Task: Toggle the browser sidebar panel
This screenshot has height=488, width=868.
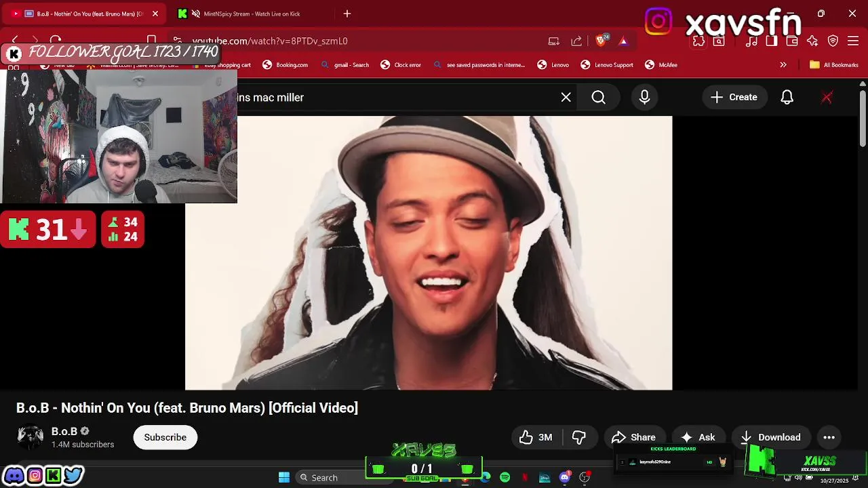Action: tap(771, 41)
